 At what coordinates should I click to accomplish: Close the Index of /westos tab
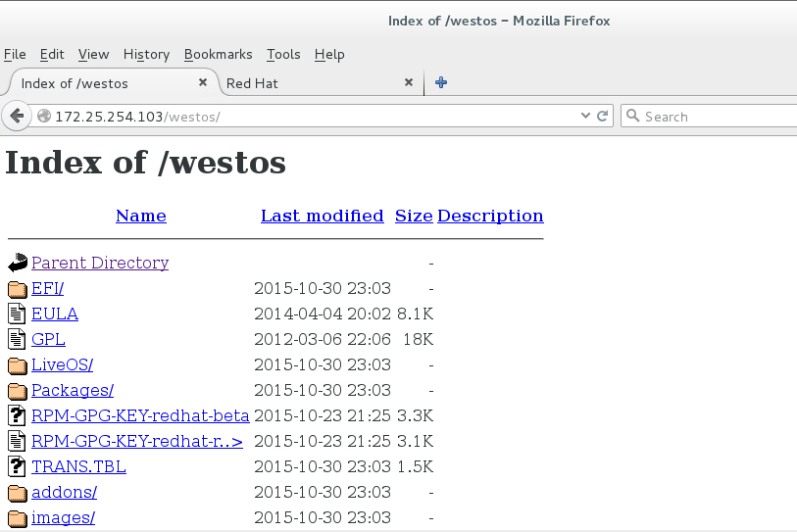(203, 82)
